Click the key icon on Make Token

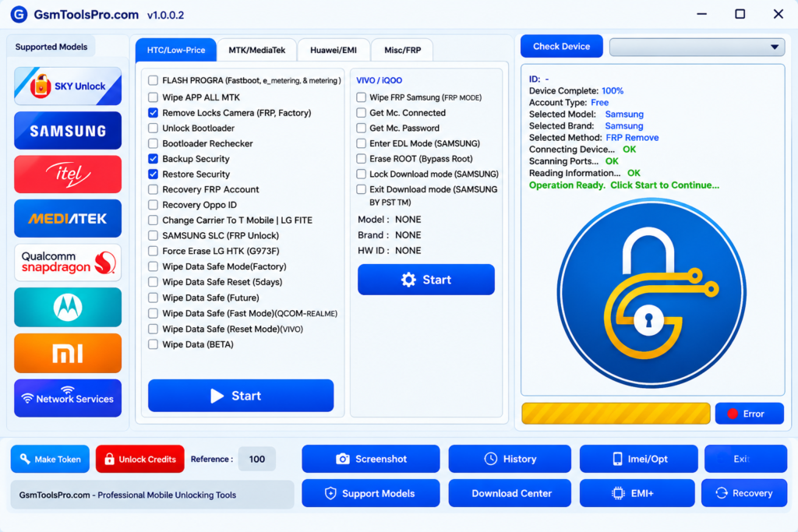(x=24, y=459)
